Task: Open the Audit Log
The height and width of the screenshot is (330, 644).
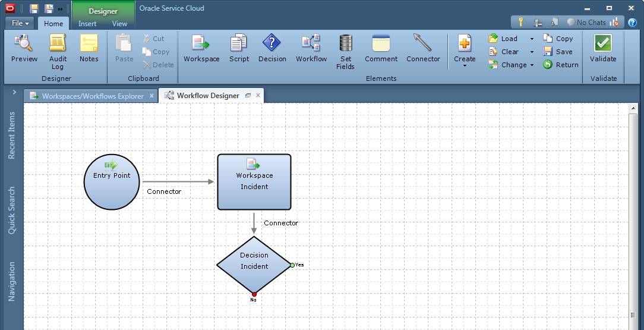Action: 58,51
